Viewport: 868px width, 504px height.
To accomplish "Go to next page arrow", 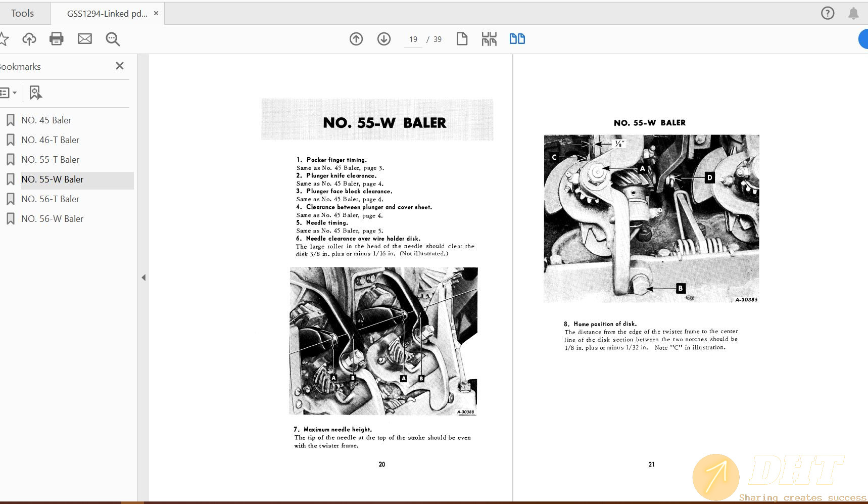I will click(x=384, y=39).
